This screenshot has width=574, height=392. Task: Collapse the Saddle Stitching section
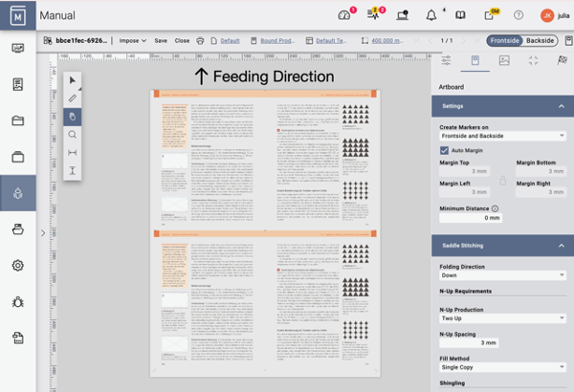(x=561, y=246)
